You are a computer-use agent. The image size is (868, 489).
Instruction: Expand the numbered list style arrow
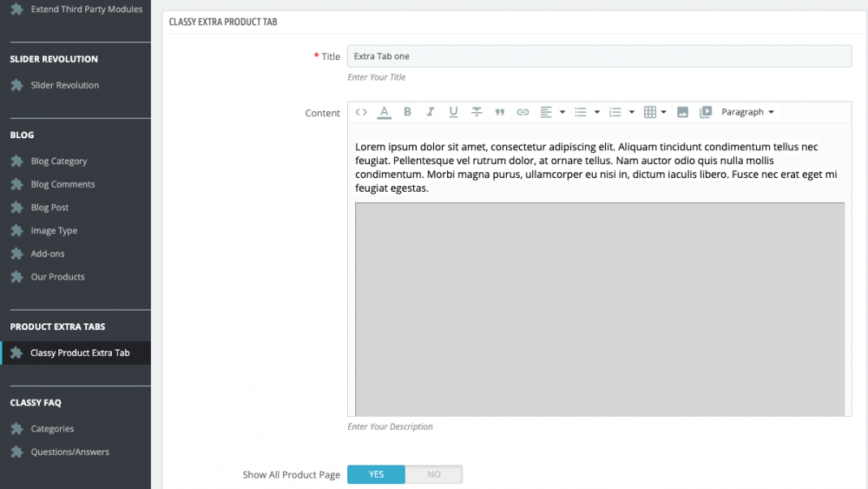pos(632,112)
